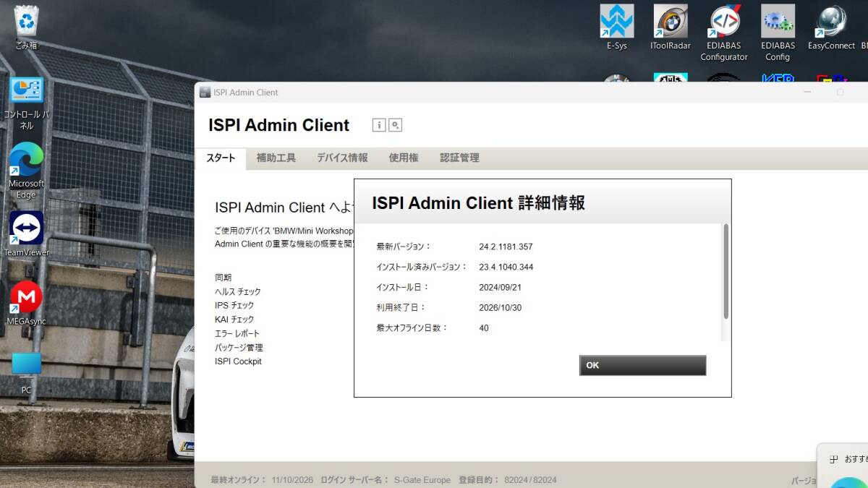Click the registration purpose value 82024/82024
868x488 pixels.
click(530, 480)
